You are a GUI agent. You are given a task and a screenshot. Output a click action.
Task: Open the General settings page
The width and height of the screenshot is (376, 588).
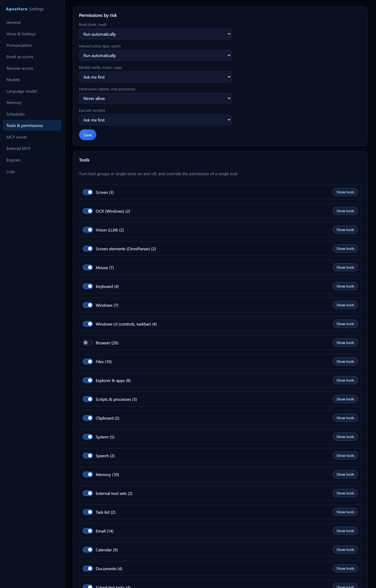click(32, 23)
